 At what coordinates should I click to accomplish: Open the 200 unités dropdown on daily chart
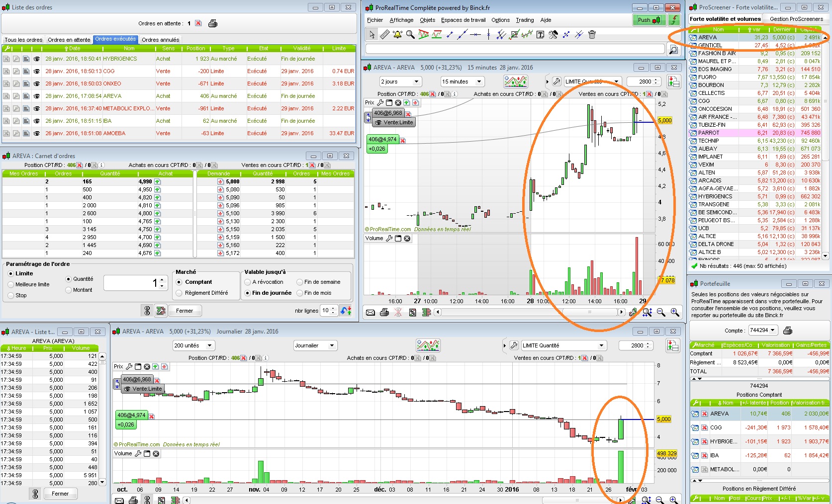pyautogui.click(x=193, y=345)
